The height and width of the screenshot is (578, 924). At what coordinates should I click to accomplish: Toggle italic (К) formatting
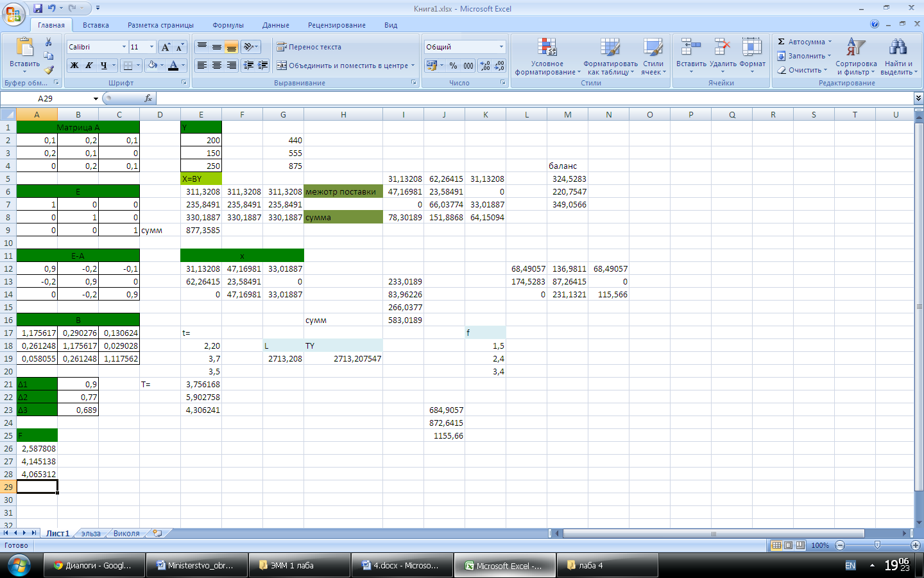click(x=89, y=66)
